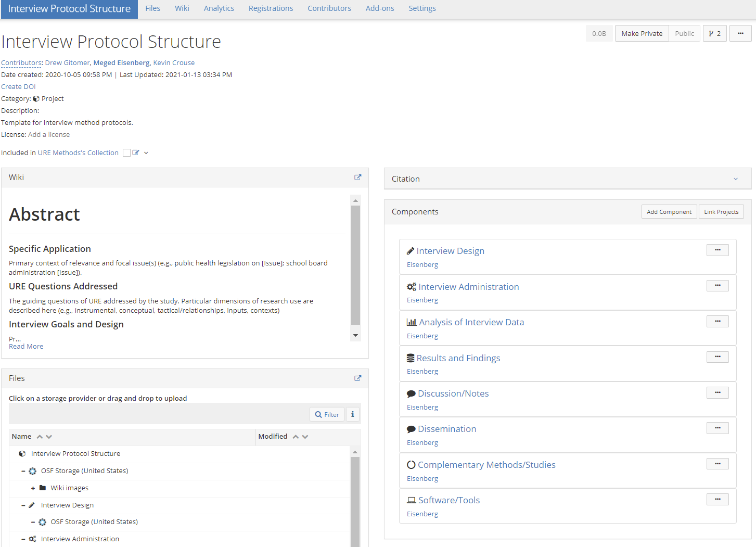Image resolution: width=756 pixels, height=547 pixels.
Task: Click the Create DOI link
Action: 18,87
